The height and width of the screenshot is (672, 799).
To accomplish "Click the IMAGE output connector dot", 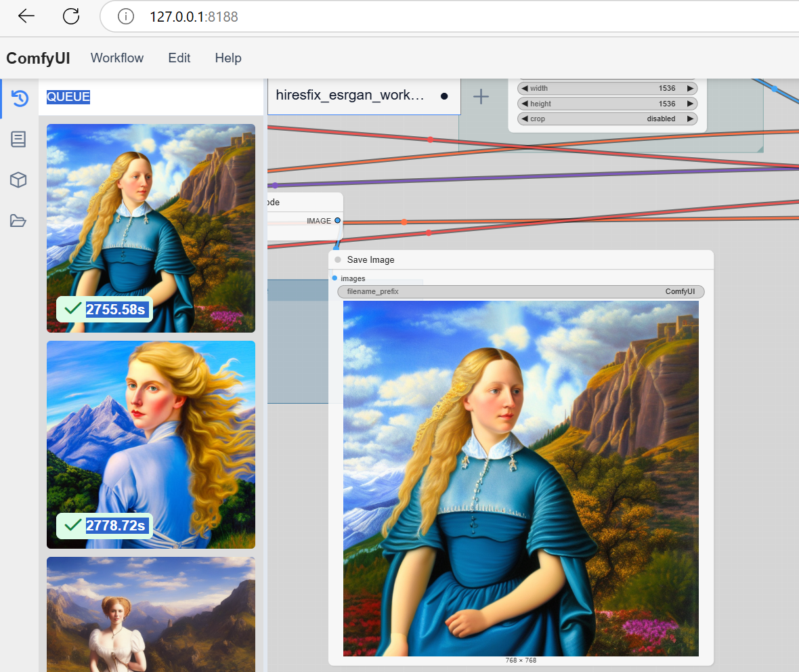I will pyautogui.click(x=337, y=221).
